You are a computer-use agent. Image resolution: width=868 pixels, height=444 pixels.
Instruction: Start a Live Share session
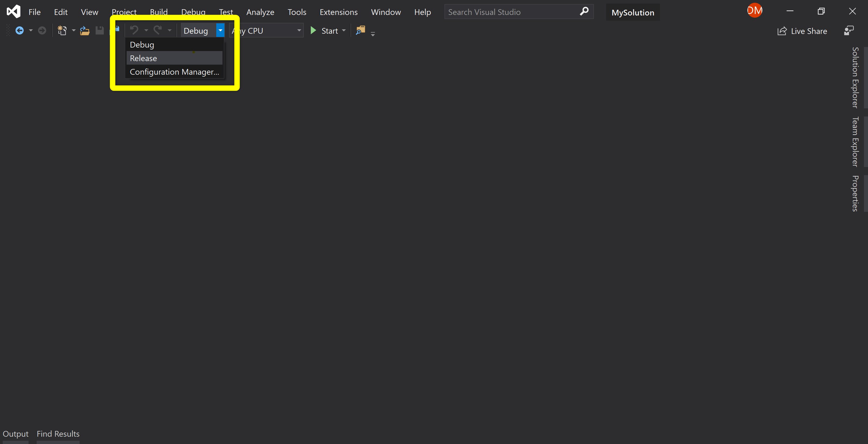pyautogui.click(x=802, y=31)
